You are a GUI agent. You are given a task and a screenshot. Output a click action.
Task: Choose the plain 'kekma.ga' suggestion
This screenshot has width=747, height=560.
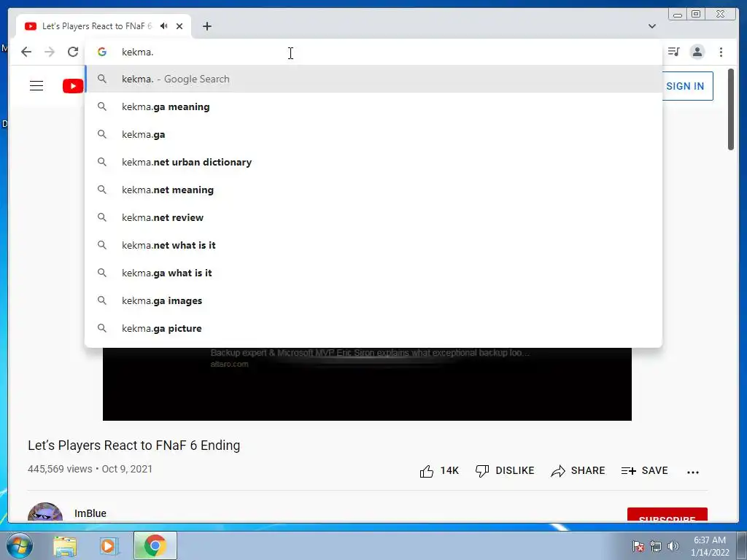pos(373,134)
